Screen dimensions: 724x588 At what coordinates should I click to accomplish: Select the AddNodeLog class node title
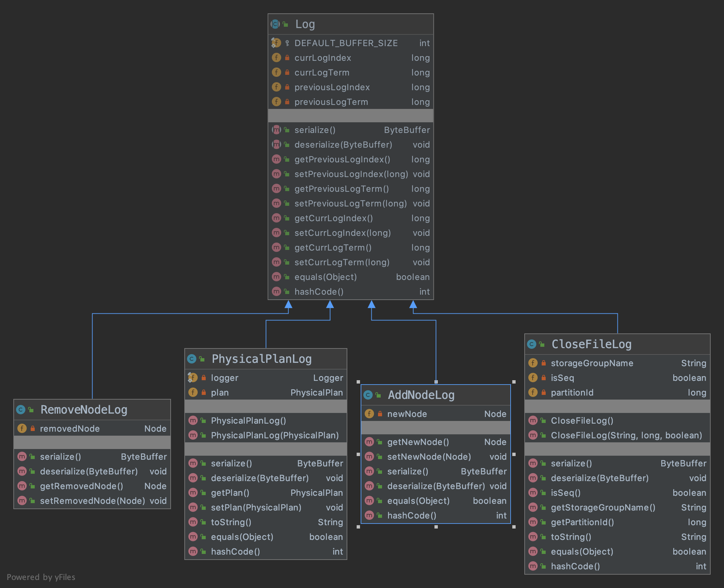coord(421,395)
